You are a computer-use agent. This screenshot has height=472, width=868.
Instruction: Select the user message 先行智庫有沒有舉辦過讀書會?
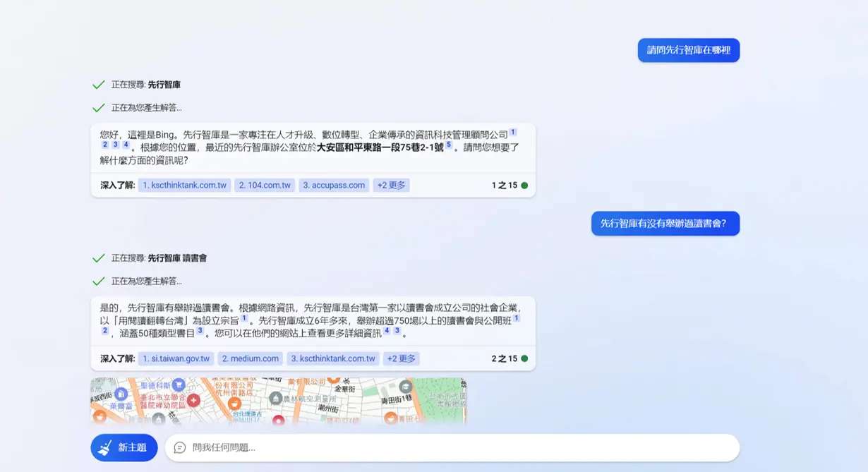(x=665, y=224)
